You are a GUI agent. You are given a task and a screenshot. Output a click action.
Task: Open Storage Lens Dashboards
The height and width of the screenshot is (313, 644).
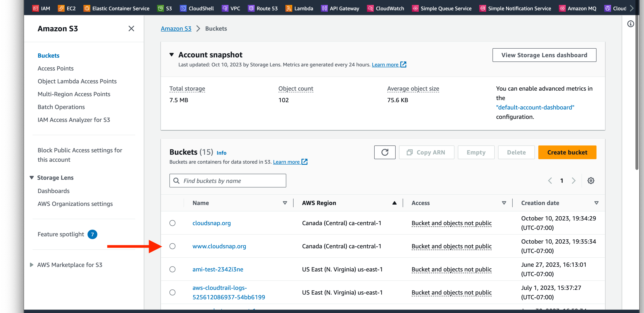click(53, 191)
